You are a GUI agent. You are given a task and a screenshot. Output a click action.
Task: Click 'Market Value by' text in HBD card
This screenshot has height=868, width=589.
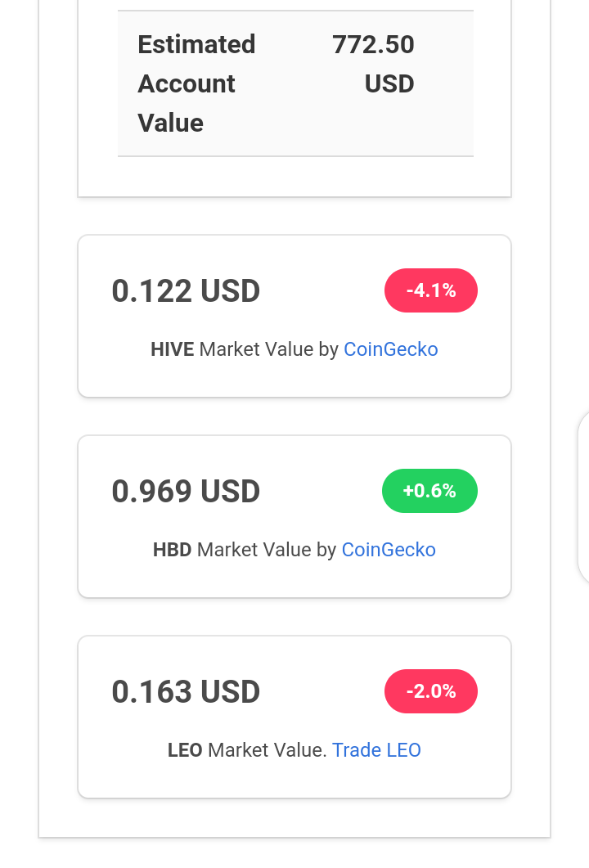click(x=266, y=550)
